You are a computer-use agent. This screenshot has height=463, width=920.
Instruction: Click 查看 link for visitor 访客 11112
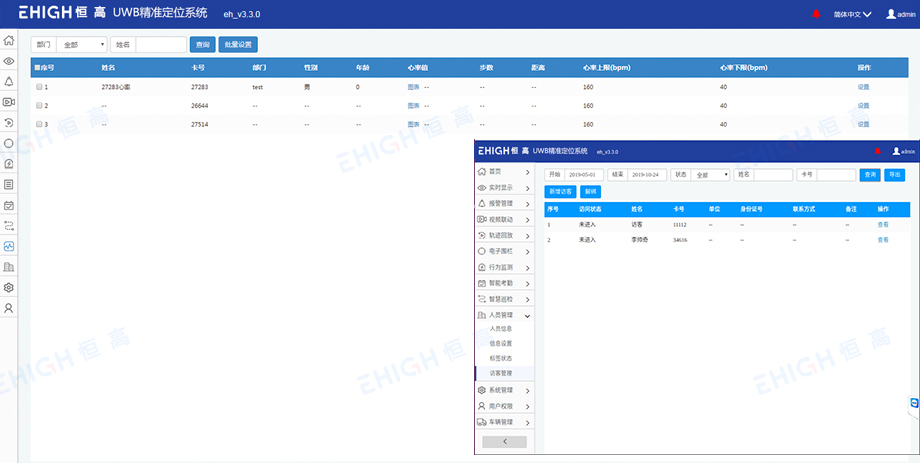(883, 225)
